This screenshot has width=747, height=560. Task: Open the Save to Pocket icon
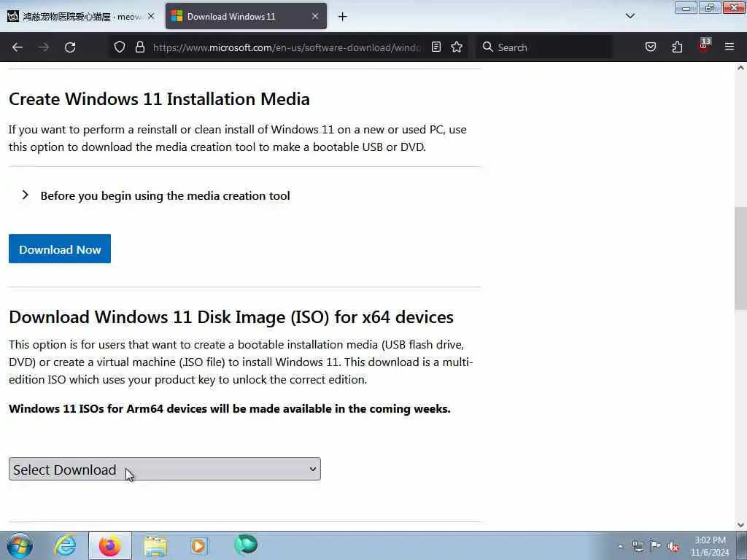click(650, 47)
